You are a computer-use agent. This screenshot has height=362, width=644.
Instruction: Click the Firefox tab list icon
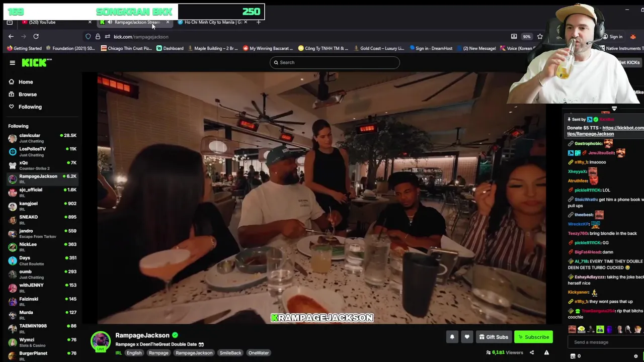[10, 22]
